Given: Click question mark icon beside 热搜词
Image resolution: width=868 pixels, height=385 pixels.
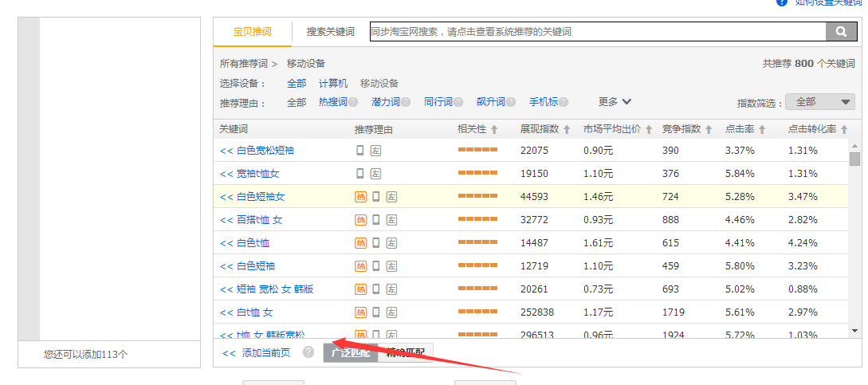Looking at the screenshot, I should 353,102.
